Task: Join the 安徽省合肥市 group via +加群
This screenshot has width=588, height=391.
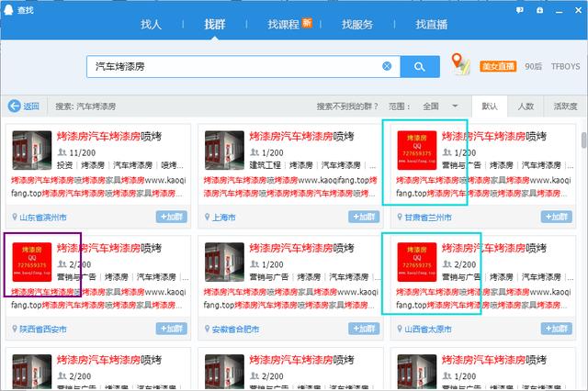Action: pos(364,329)
